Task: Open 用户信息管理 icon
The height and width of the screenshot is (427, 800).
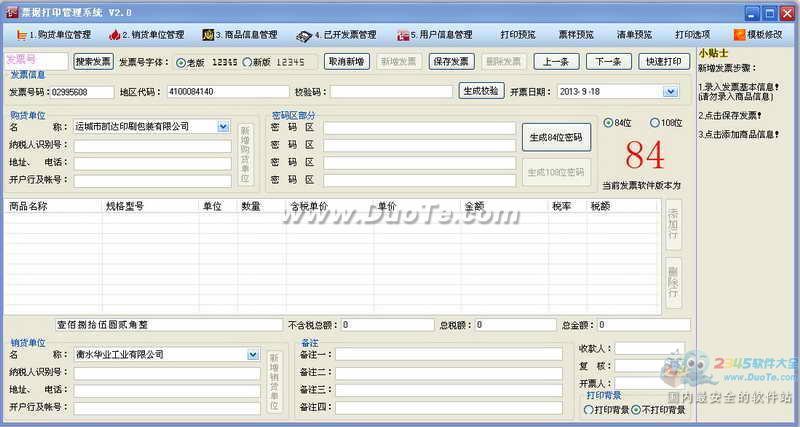Action: click(403, 35)
